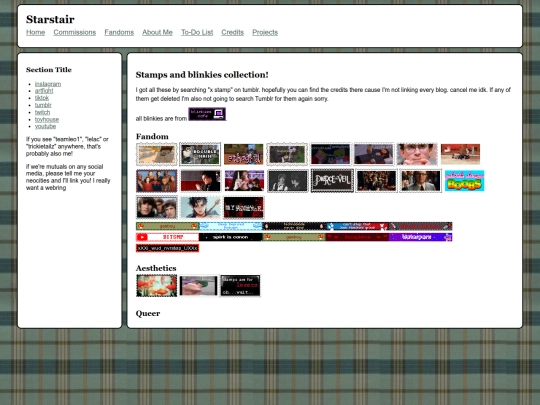Open the Credits page
Viewport: 540px width, 405px height.
[x=232, y=32]
